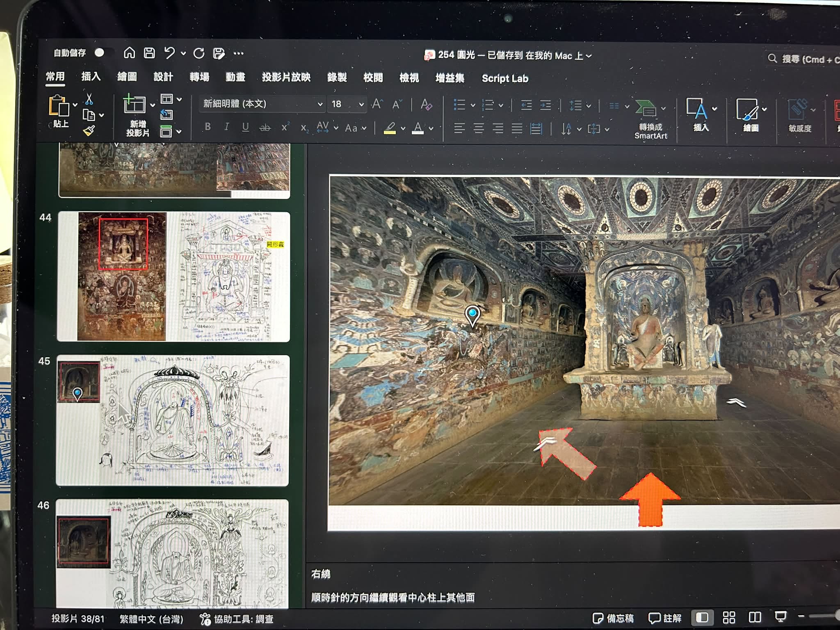Click the file title 254 圓光 saved location
Screen dimensions: 840x630
click(x=509, y=55)
